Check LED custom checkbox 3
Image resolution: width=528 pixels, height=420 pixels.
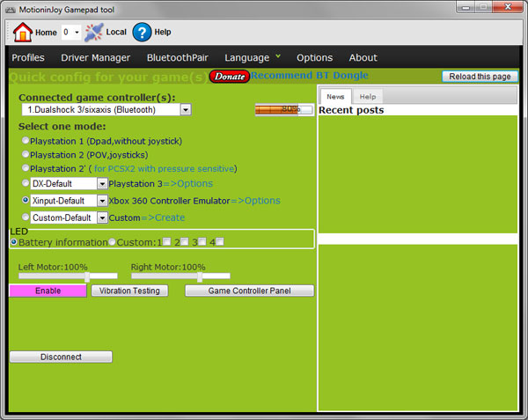click(202, 241)
